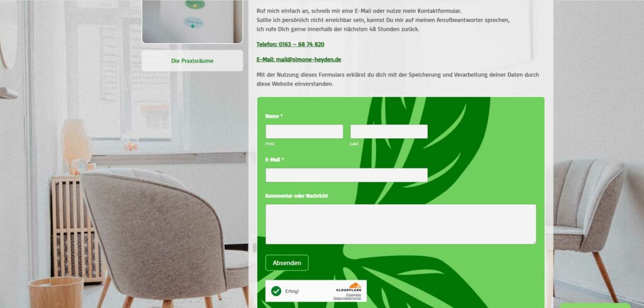644x308 pixels.
Task: Focus the First name input field
Action: point(304,131)
